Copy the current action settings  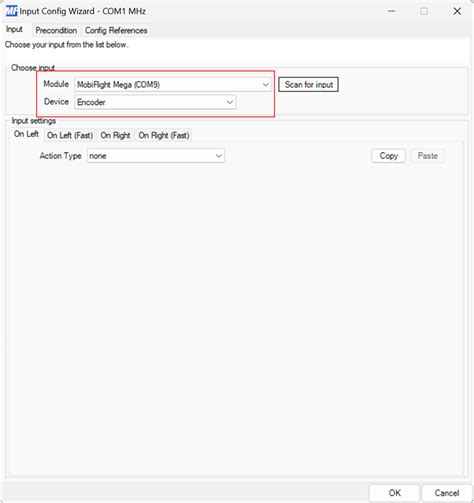coord(389,156)
